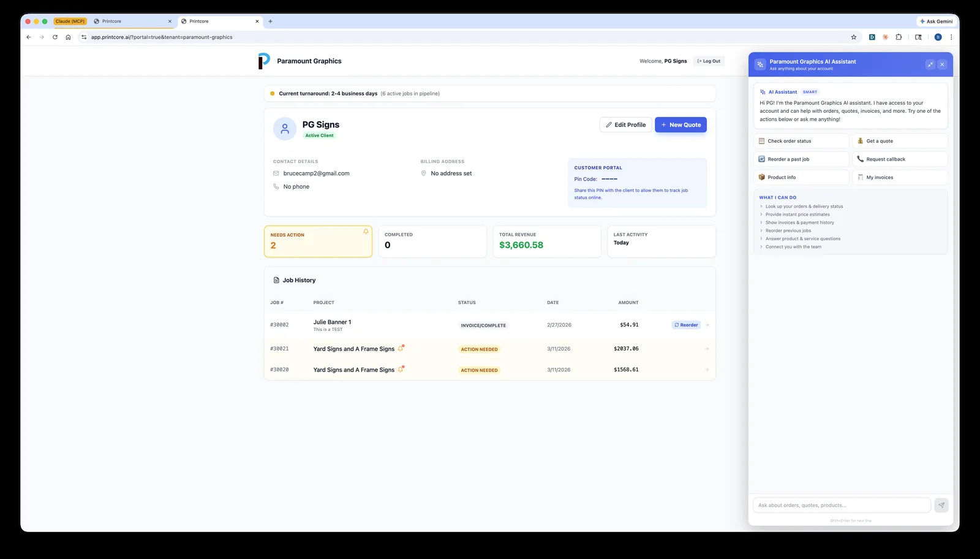980x559 pixels.
Task: Click the browser profile avatar
Action: click(938, 37)
